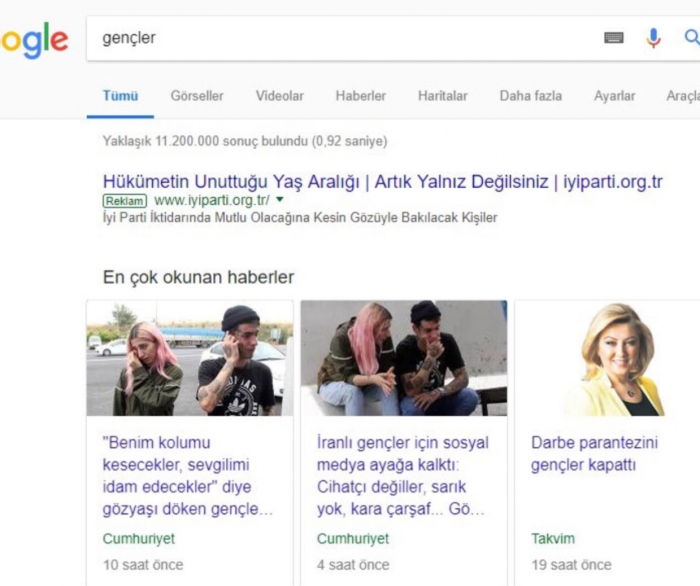Click thumbnail of blonde woman portrait
Image resolution: width=700 pixels, height=586 pixels.
tap(612, 358)
